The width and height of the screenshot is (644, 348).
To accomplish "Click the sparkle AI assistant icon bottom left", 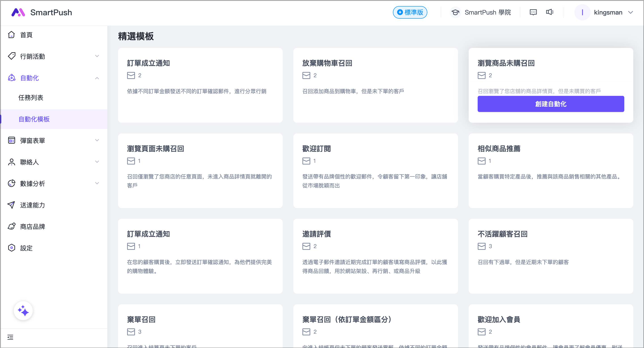I will pyautogui.click(x=23, y=310).
